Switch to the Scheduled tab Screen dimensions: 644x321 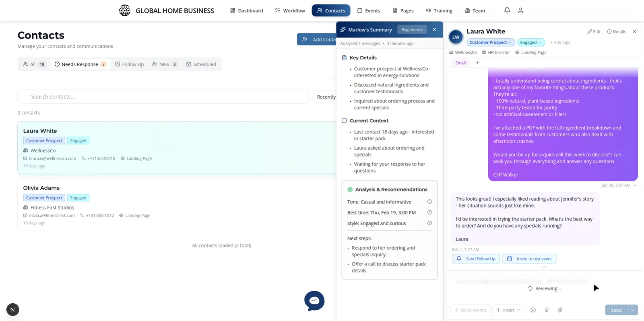(201, 64)
